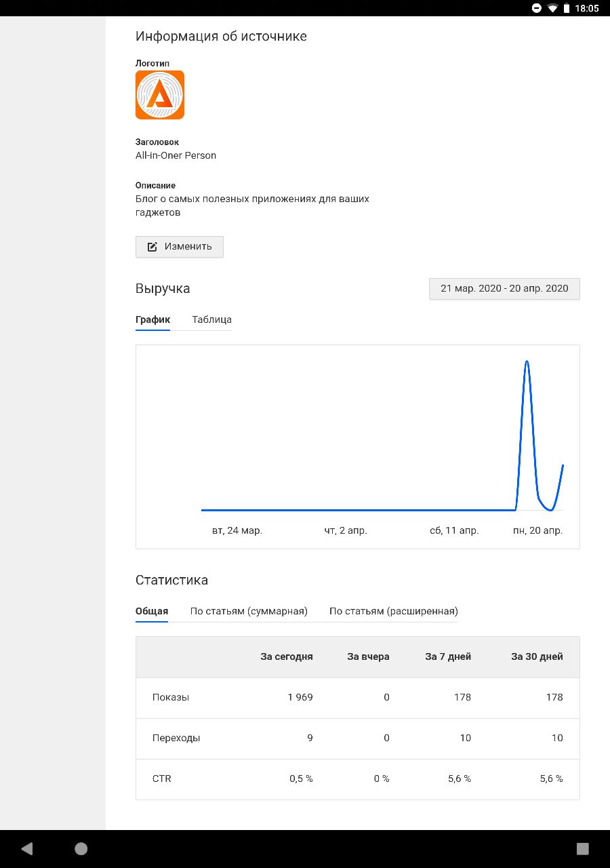Image resolution: width=610 pixels, height=868 pixels.
Task: Click the 9 clicks value for today
Action: click(x=310, y=738)
